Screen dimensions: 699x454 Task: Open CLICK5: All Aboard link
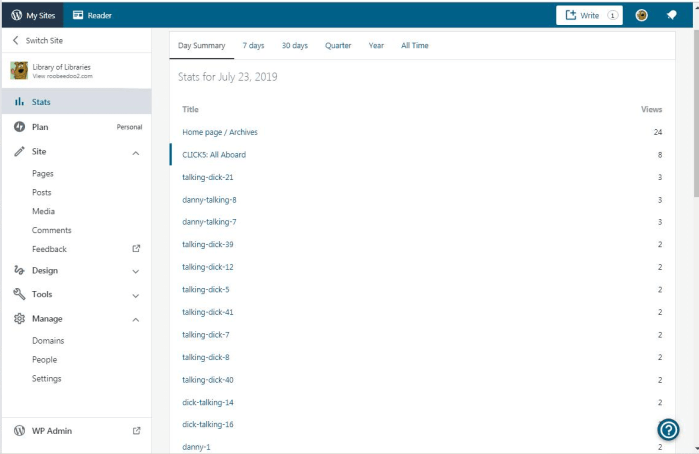click(214, 155)
